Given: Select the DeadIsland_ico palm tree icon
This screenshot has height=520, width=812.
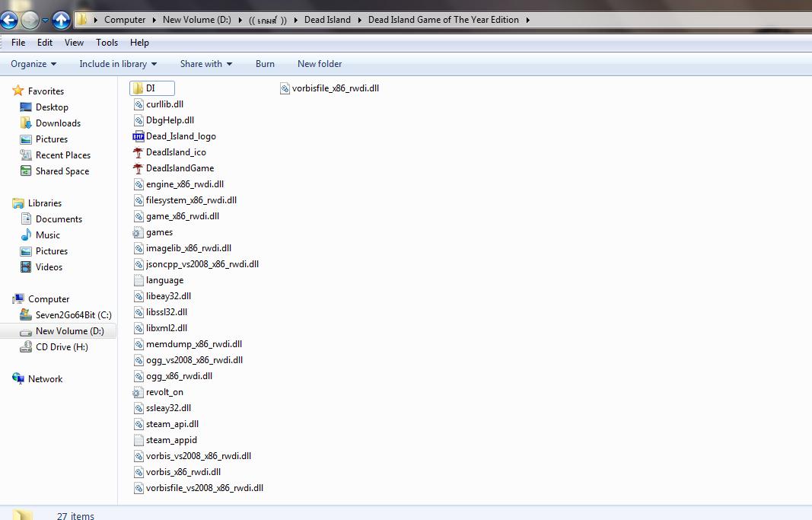Looking at the screenshot, I should [x=138, y=152].
